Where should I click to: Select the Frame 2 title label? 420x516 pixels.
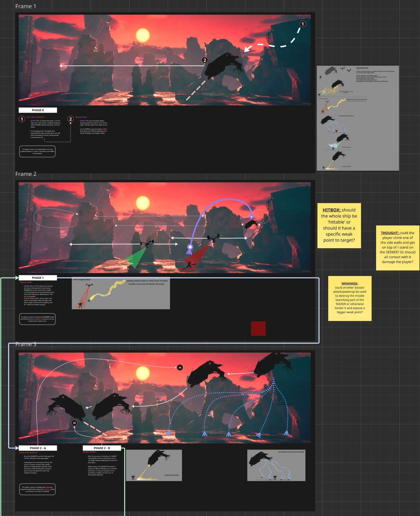pyautogui.click(x=26, y=174)
